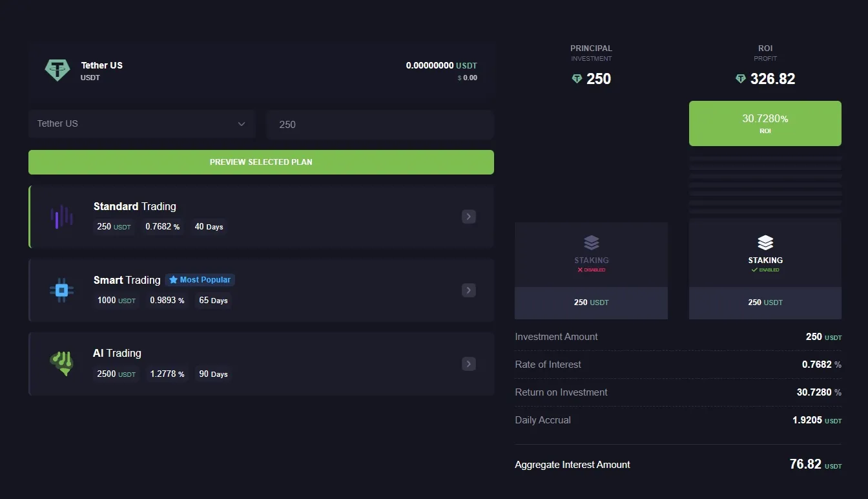Click the PRINCIPAL INVESTMENT heading
Viewport: 868px width, 499px height.
[592, 53]
